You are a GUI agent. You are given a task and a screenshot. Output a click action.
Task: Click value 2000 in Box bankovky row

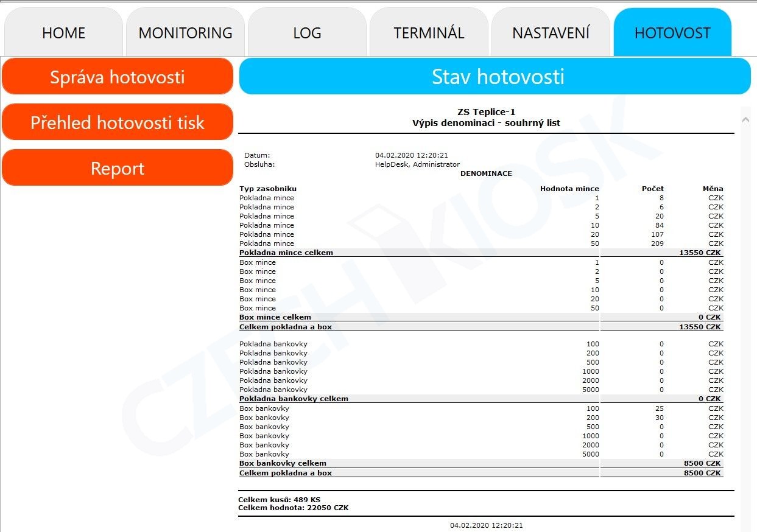tap(591, 445)
